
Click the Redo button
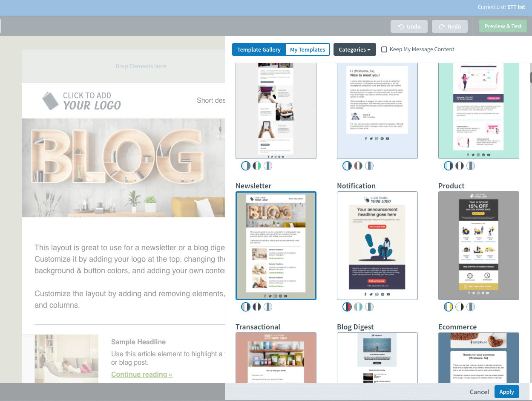450,26
